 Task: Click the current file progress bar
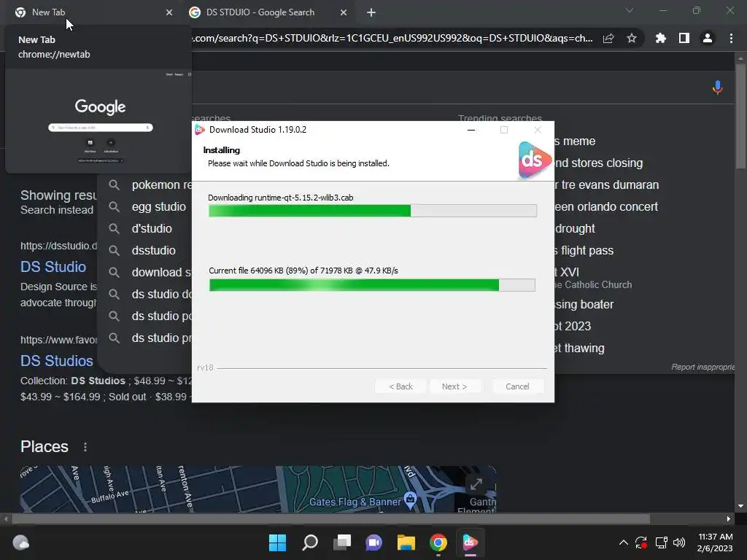click(372, 285)
